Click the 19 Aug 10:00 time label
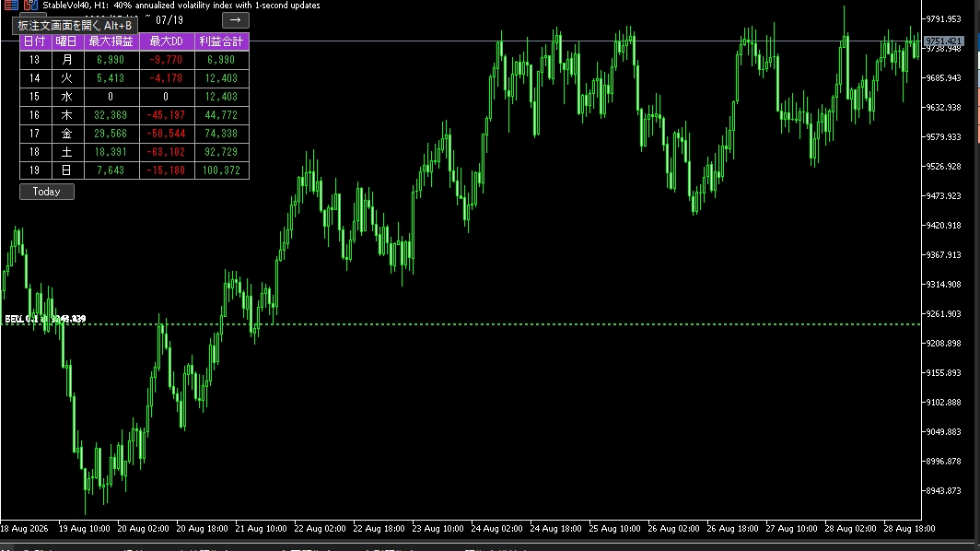 pyautogui.click(x=85, y=529)
